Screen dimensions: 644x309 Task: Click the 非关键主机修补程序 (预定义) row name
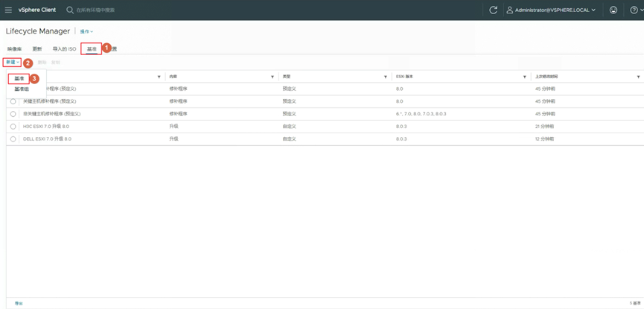pyautogui.click(x=52, y=114)
